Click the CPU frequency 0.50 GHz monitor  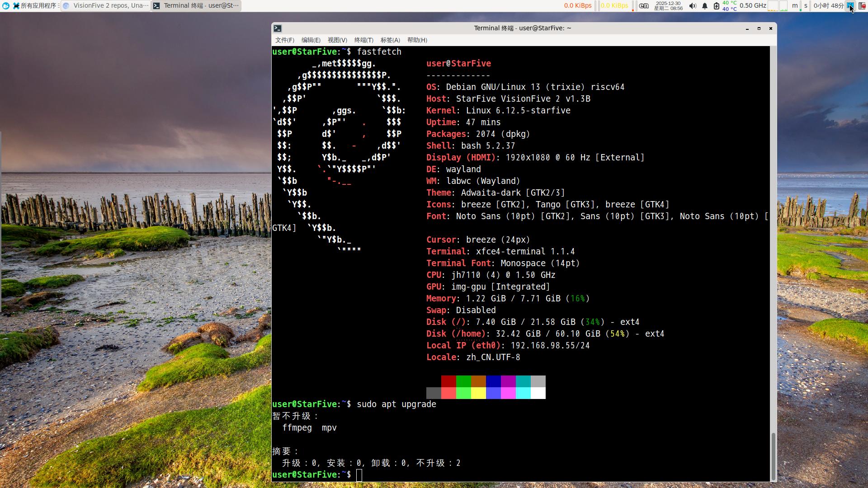pos(753,6)
